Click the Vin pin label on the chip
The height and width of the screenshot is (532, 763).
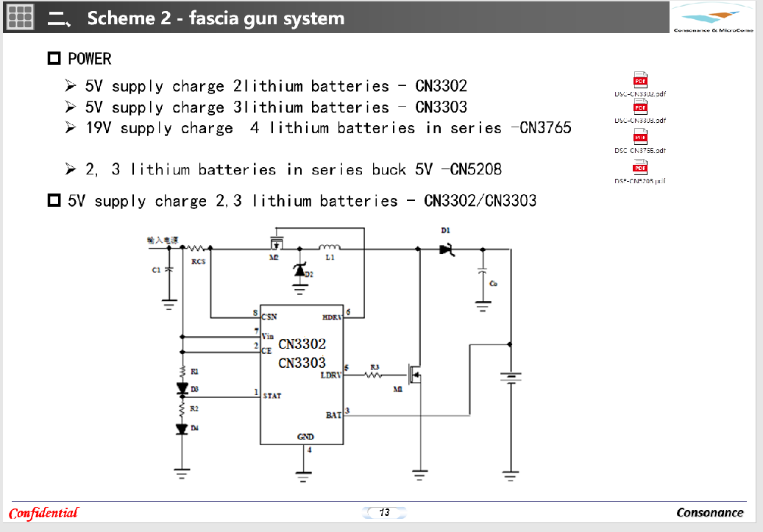click(268, 336)
